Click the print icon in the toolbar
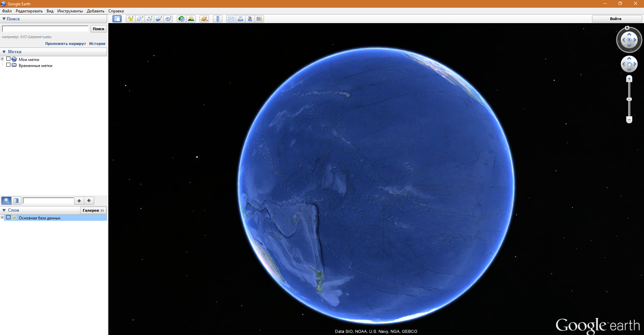This screenshot has width=644, height=335. click(240, 19)
